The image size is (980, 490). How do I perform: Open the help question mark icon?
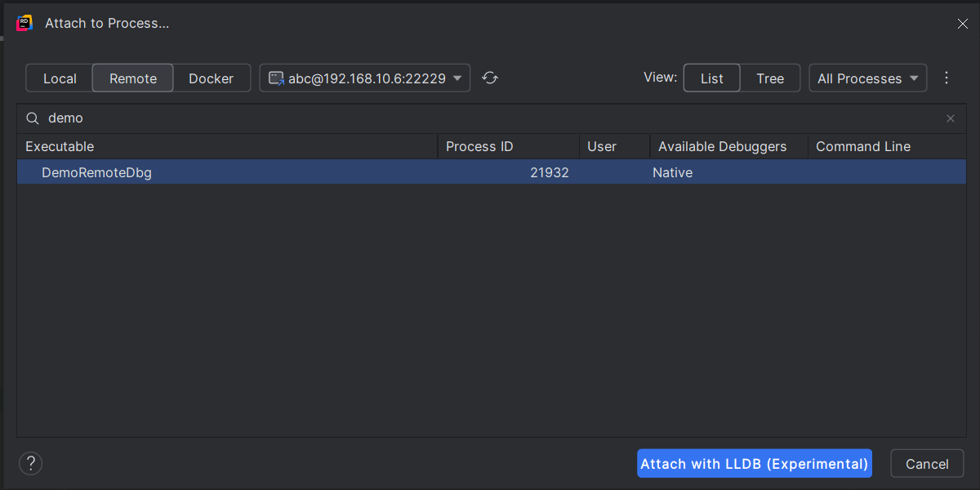30,463
